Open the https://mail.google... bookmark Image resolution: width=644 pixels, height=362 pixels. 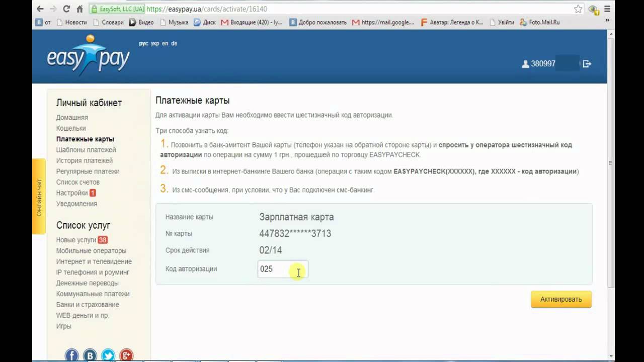pyautogui.click(x=383, y=22)
